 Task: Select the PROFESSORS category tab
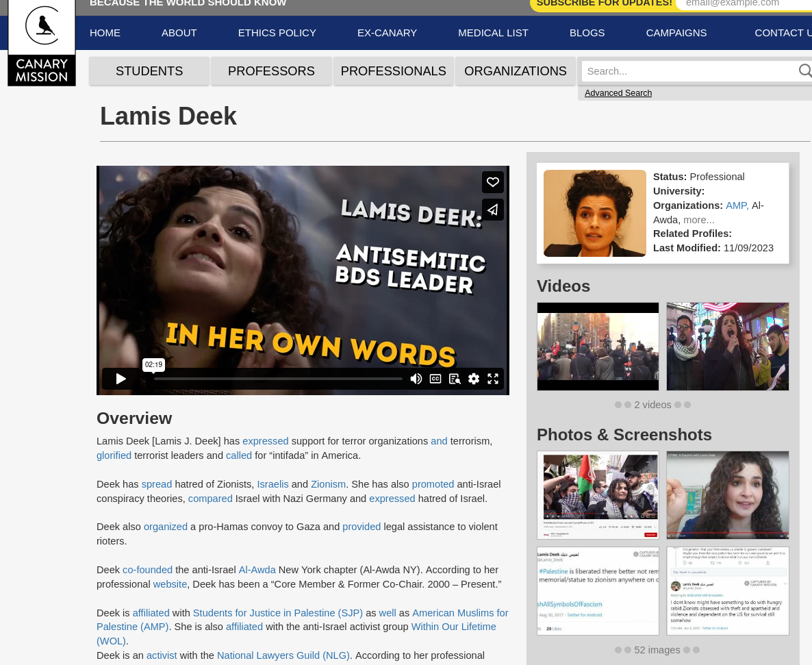tap(271, 71)
